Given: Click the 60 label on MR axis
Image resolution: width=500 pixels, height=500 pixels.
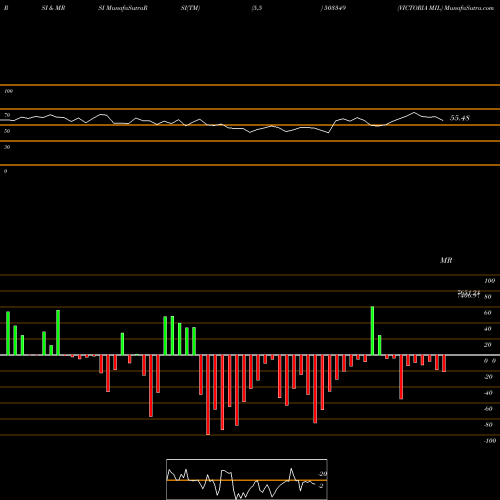Looking at the screenshot, I should coord(488,313).
